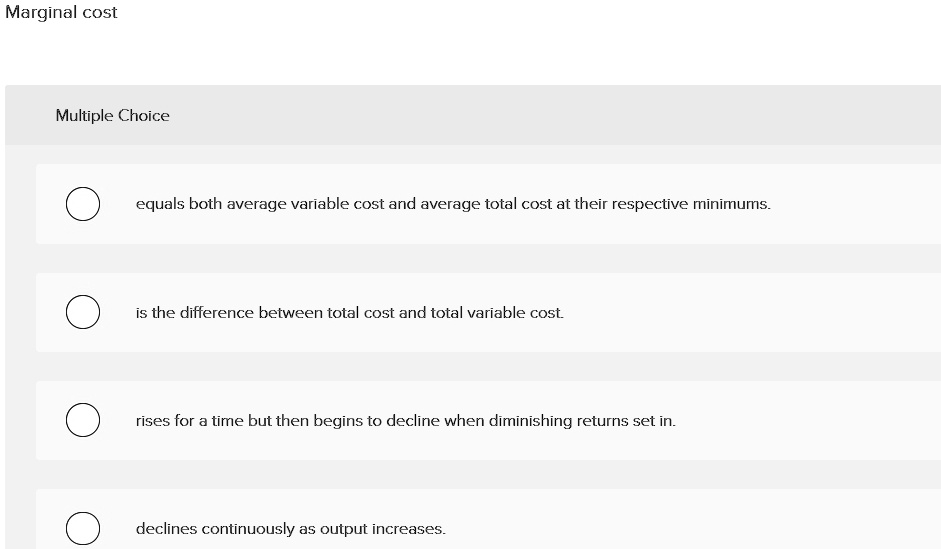This screenshot has width=941, height=549.
Task: Click the 'Marginal cost' question text
Action: (61, 13)
